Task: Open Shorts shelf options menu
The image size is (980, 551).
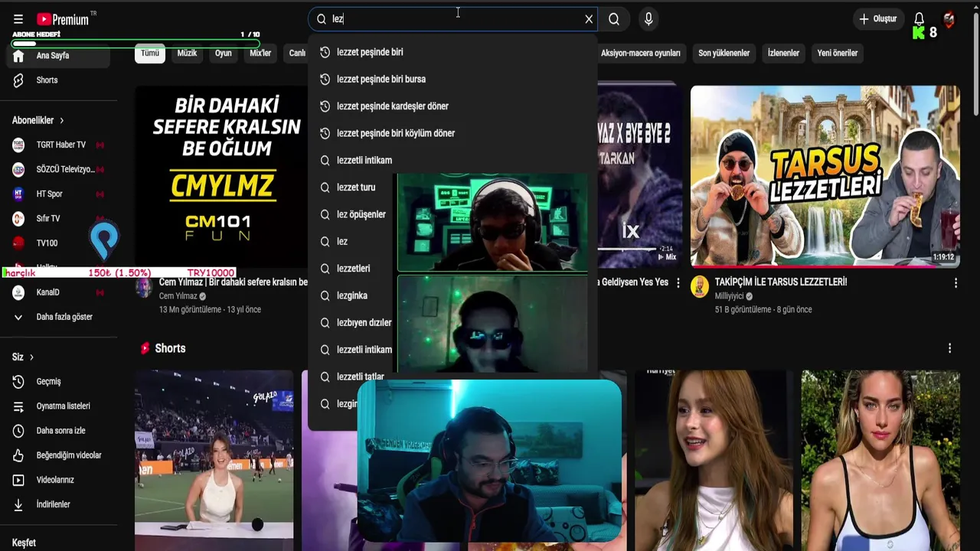Action: (x=949, y=348)
